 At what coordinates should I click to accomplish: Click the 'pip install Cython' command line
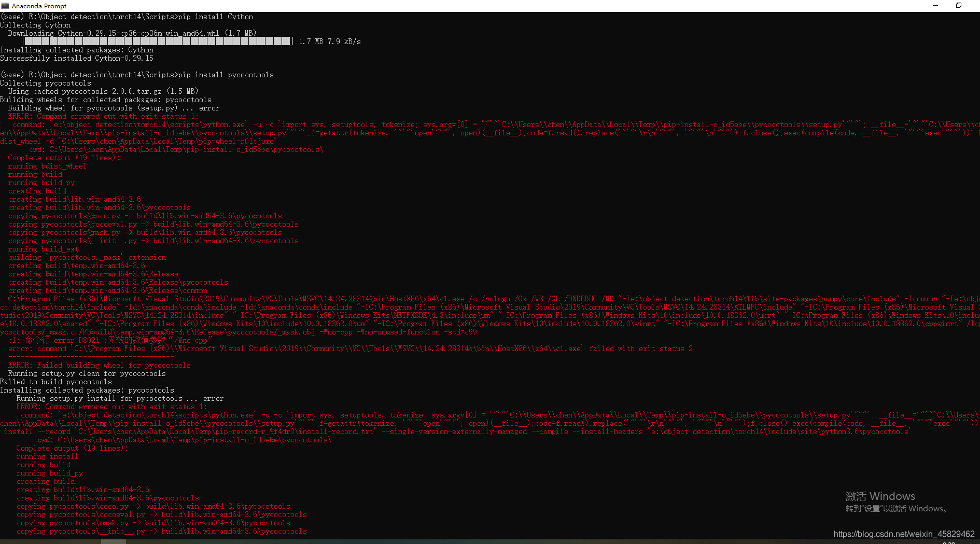[x=127, y=17]
